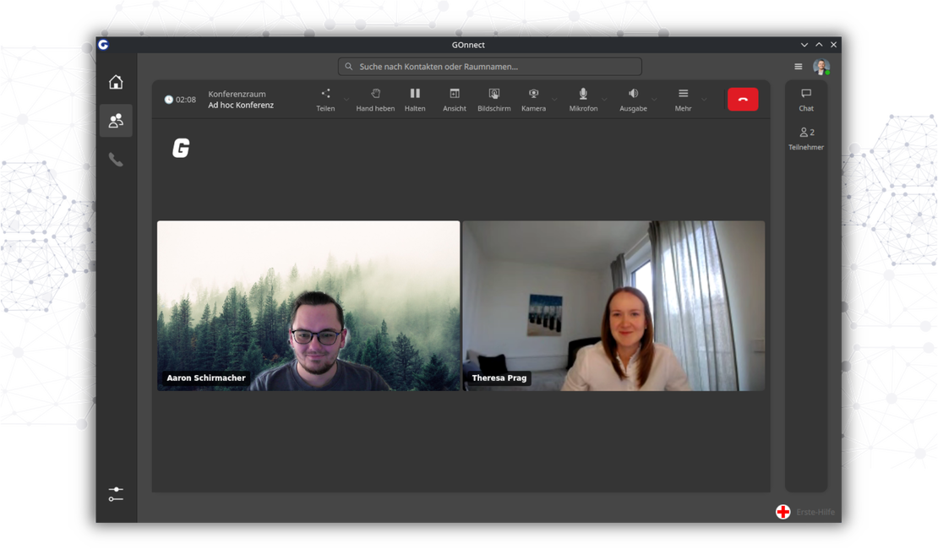Open the phone calls section in the sidebar
Screen dimensions: 938x560
coord(116,160)
